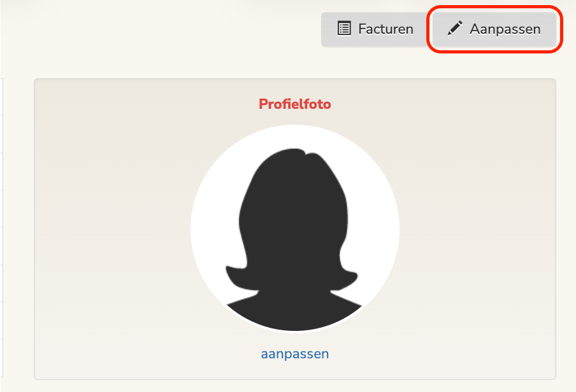The image size is (576, 392).
Task: Select the circular profile photo thumbnail
Action: [294, 229]
